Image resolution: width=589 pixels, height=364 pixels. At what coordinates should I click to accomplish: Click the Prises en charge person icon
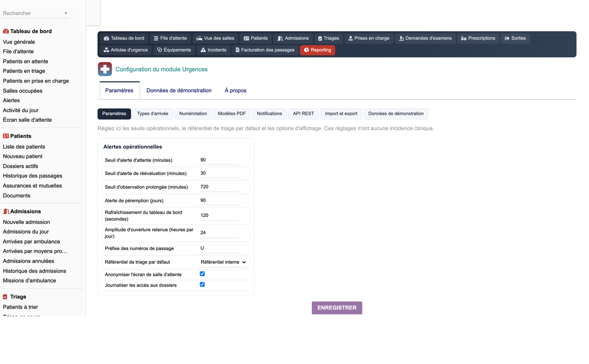pos(351,38)
